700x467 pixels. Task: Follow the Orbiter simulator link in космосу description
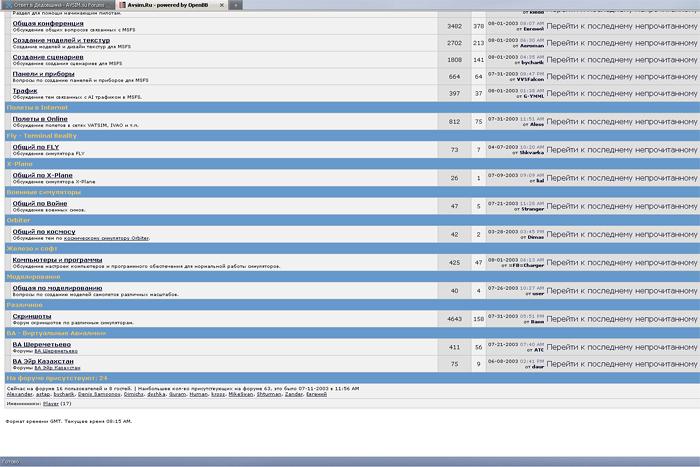(106, 238)
